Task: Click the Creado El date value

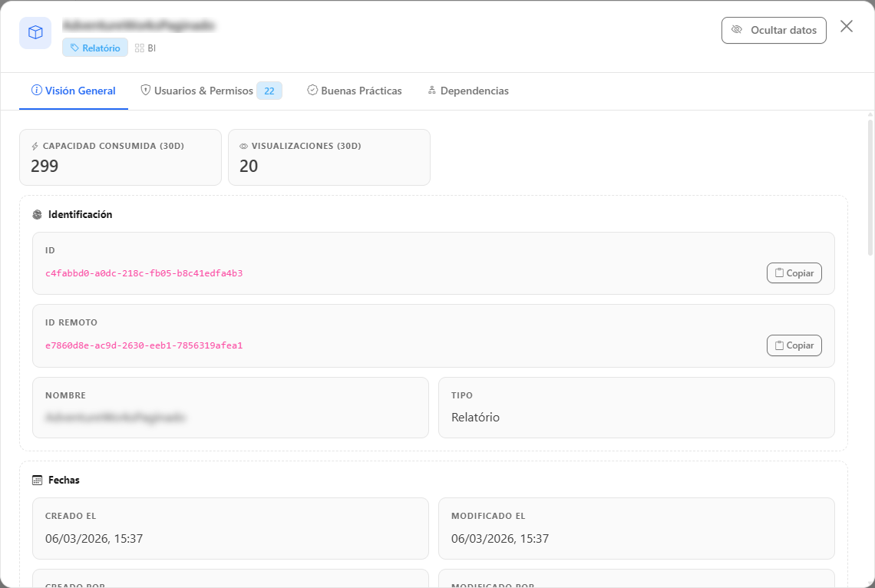Action: (94, 539)
